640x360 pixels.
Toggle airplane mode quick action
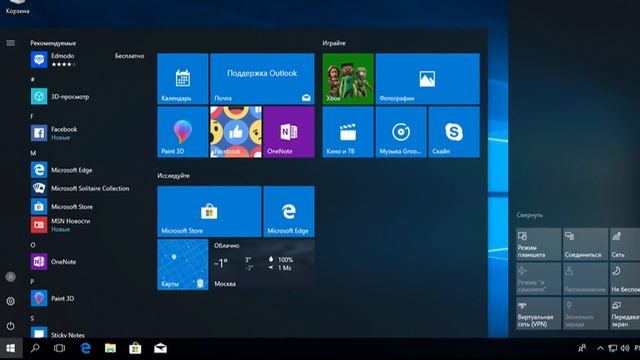click(539, 279)
